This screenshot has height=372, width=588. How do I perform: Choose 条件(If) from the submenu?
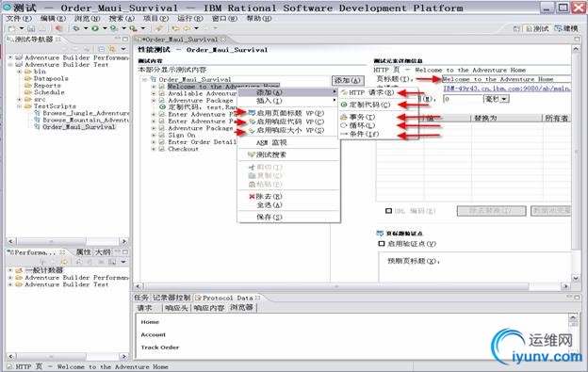pyautogui.click(x=364, y=134)
